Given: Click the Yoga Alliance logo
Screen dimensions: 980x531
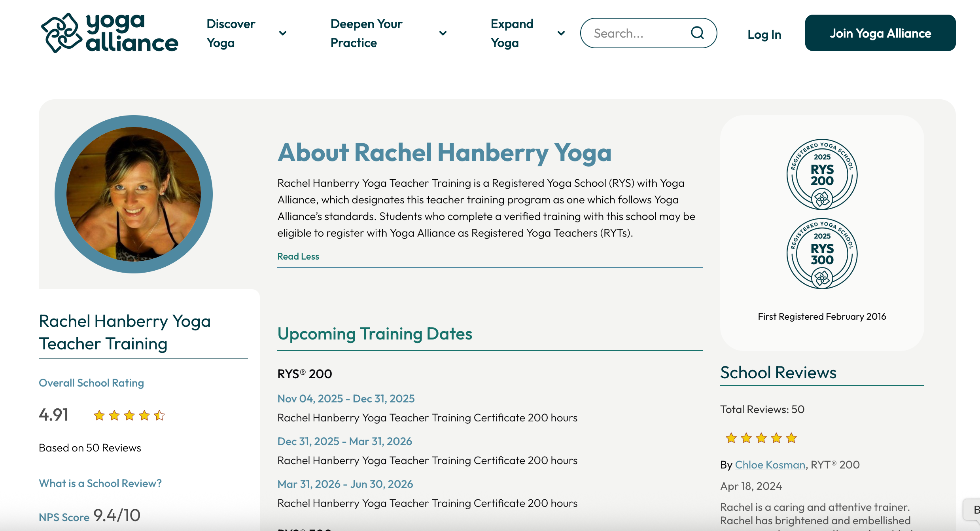Looking at the screenshot, I should tap(110, 33).
